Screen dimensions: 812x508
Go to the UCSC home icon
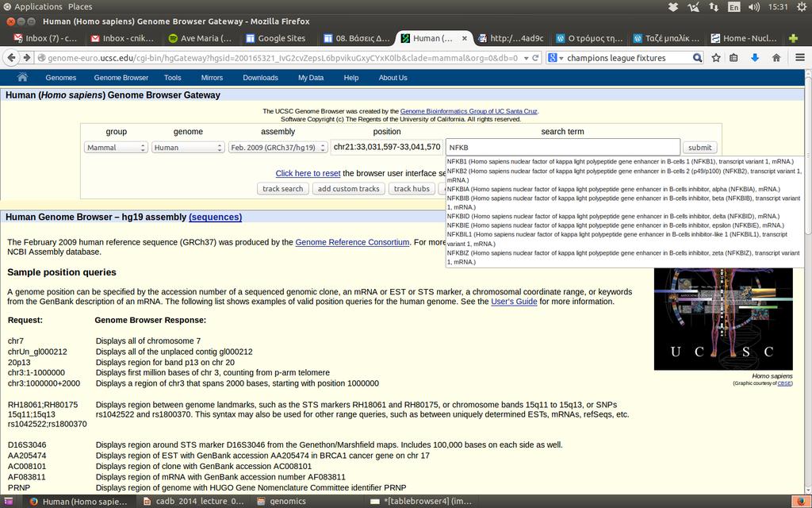click(x=22, y=77)
